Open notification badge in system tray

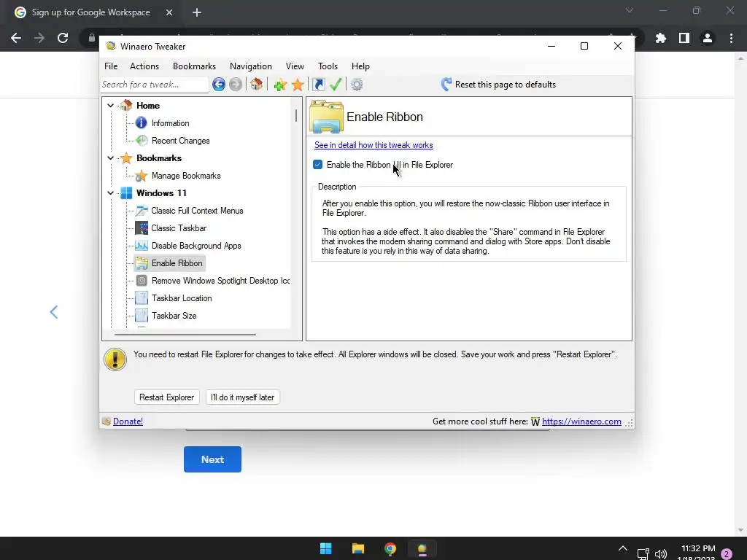coord(727,554)
